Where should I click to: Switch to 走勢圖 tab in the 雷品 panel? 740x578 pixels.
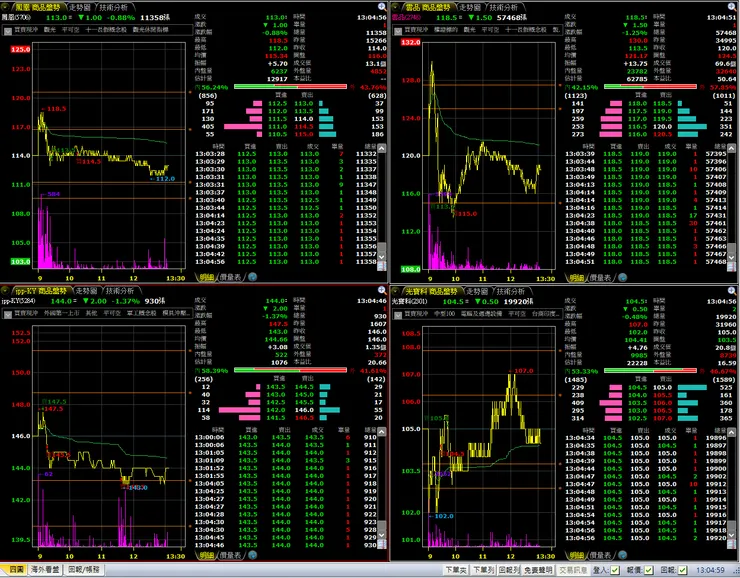[470, 8]
